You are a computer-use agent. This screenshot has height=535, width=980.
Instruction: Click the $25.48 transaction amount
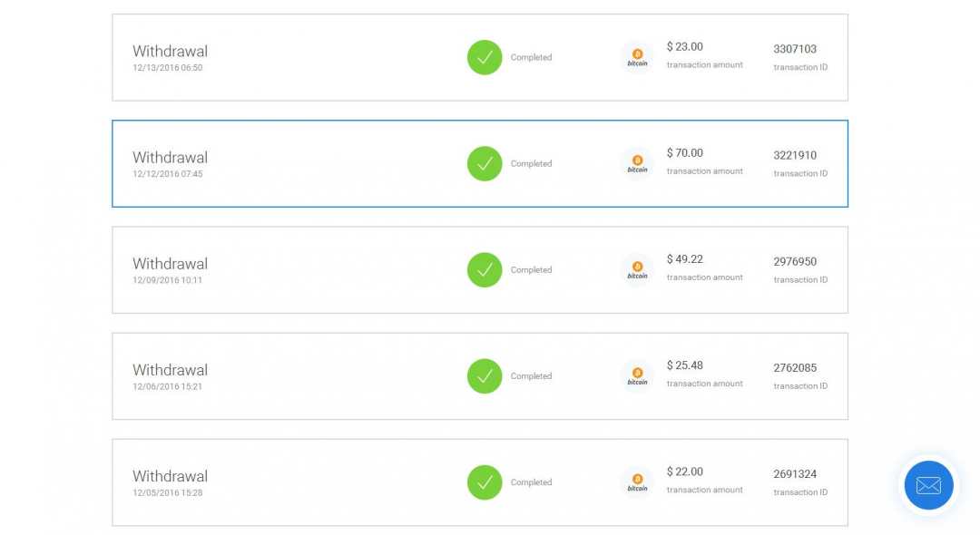pyautogui.click(x=685, y=365)
